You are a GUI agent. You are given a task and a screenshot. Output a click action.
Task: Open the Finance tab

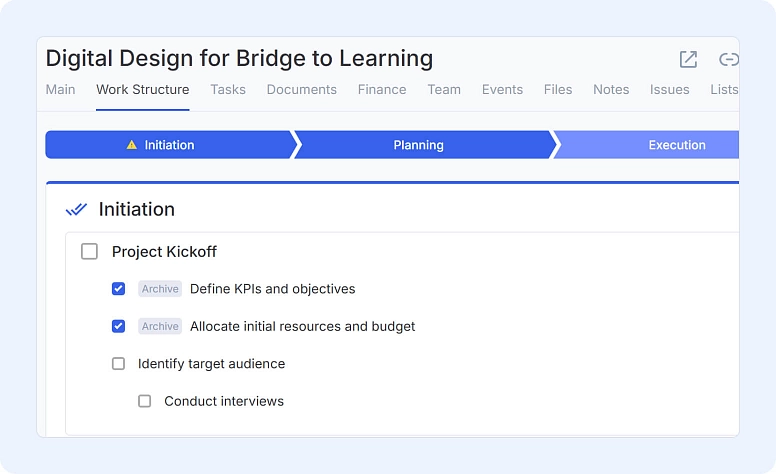tap(382, 90)
